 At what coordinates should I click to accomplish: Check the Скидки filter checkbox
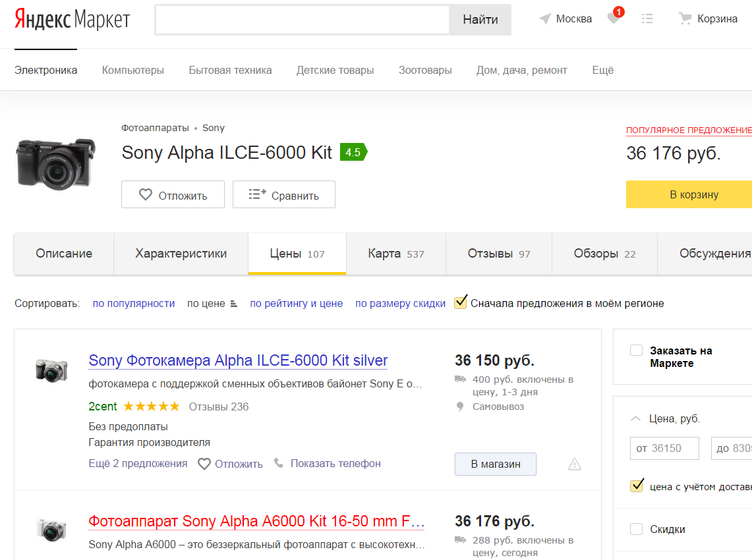click(x=636, y=529)
